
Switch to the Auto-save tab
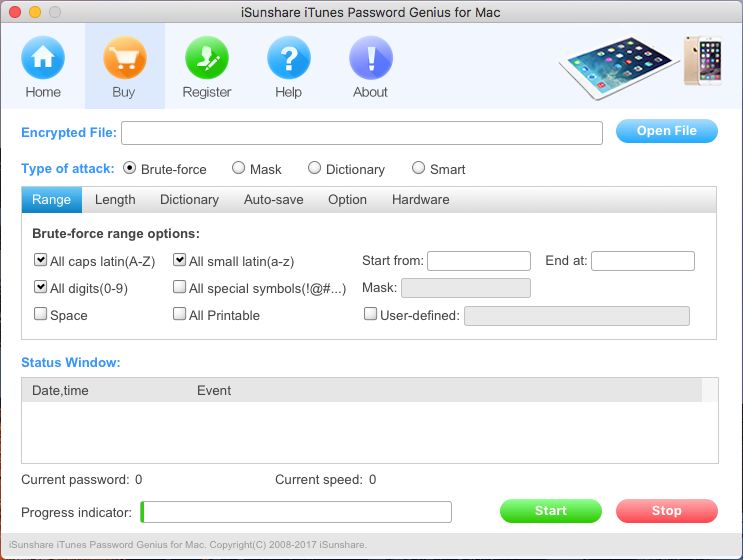pos(273,199)
